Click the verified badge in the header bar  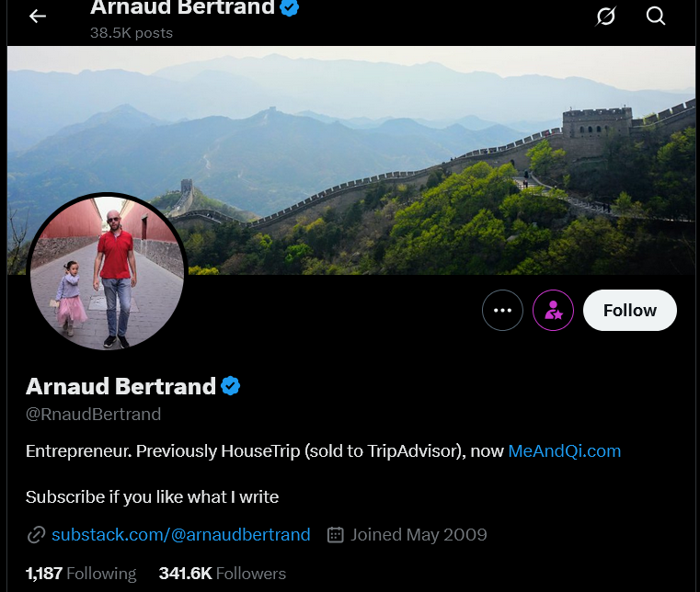pyautogui.click(x=289, y=7)
